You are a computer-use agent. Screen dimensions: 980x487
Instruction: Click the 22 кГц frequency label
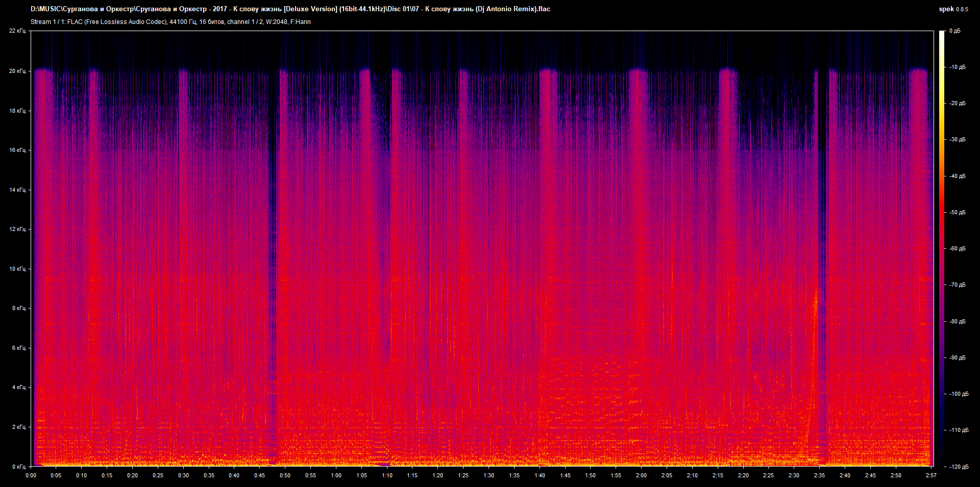(x=17, y=31)
